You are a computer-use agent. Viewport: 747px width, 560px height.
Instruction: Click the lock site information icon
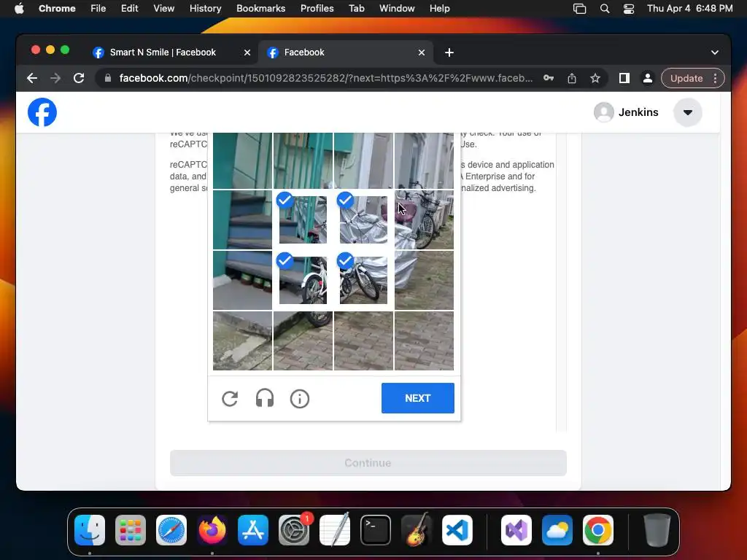[108, 78]
